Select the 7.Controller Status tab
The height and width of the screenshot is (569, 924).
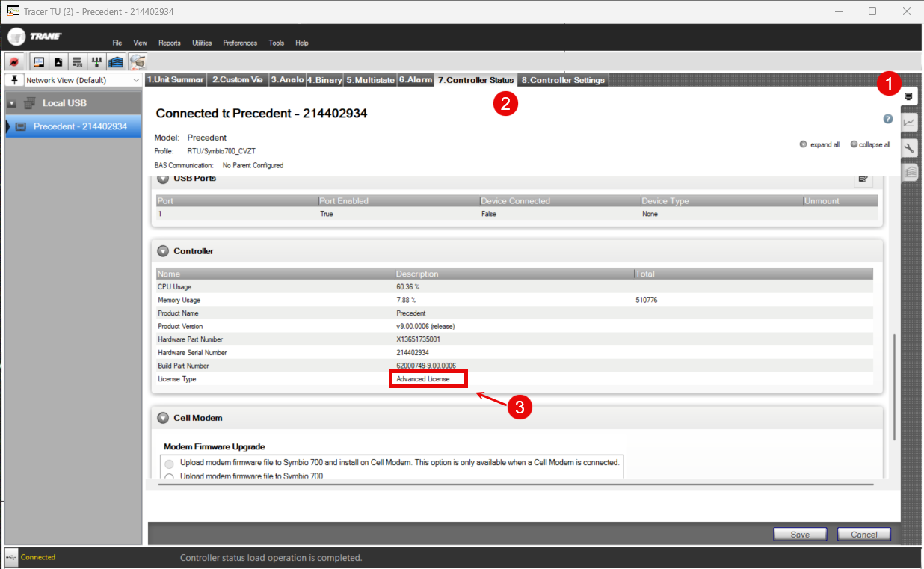(475, 80)
